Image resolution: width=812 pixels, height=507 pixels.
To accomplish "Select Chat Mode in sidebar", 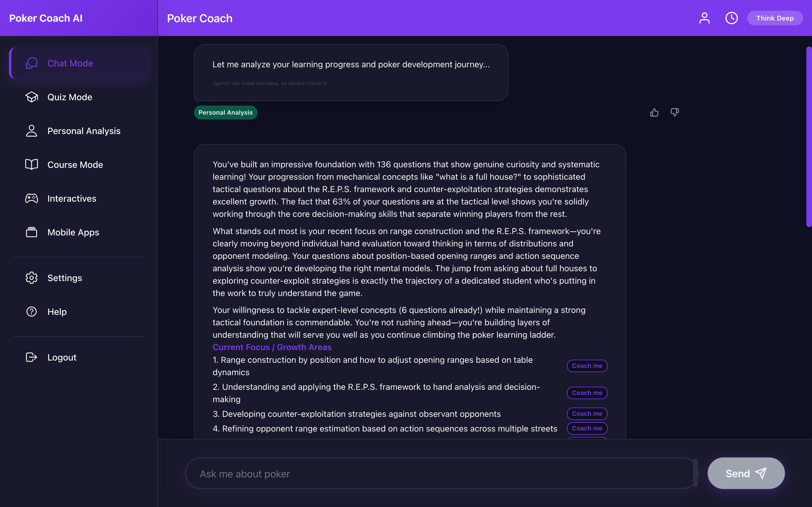I will 70,63.
